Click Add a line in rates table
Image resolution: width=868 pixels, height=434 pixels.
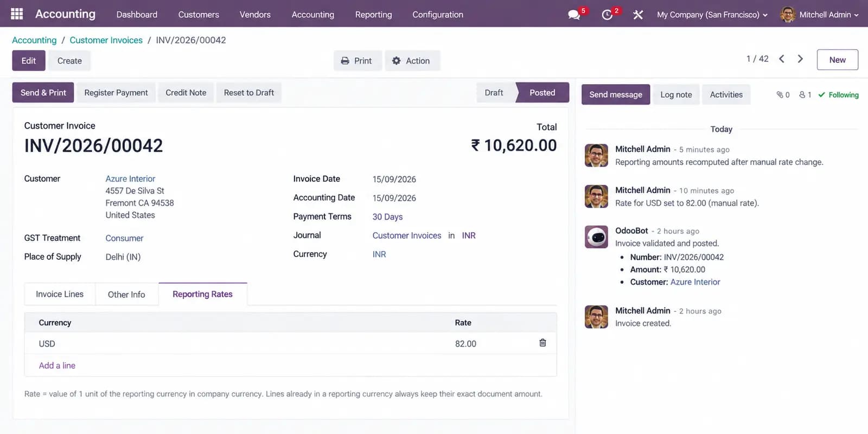click(x=57, y=366)
